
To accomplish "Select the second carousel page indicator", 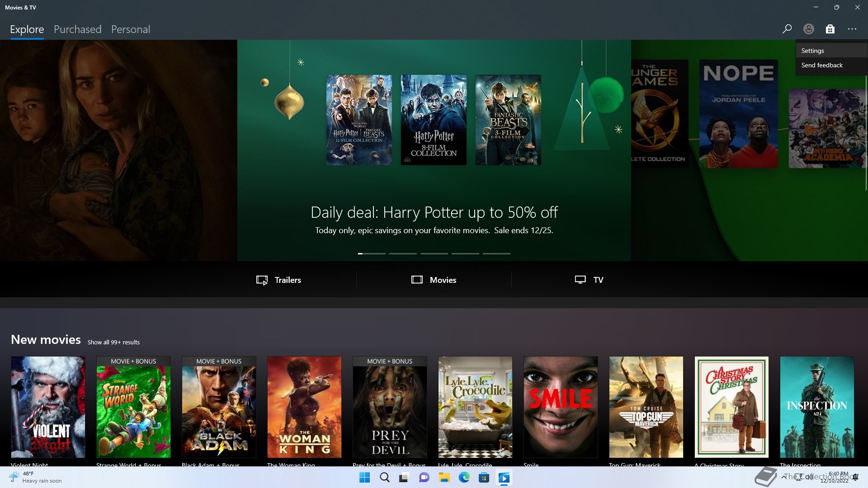I will [403, 253].
